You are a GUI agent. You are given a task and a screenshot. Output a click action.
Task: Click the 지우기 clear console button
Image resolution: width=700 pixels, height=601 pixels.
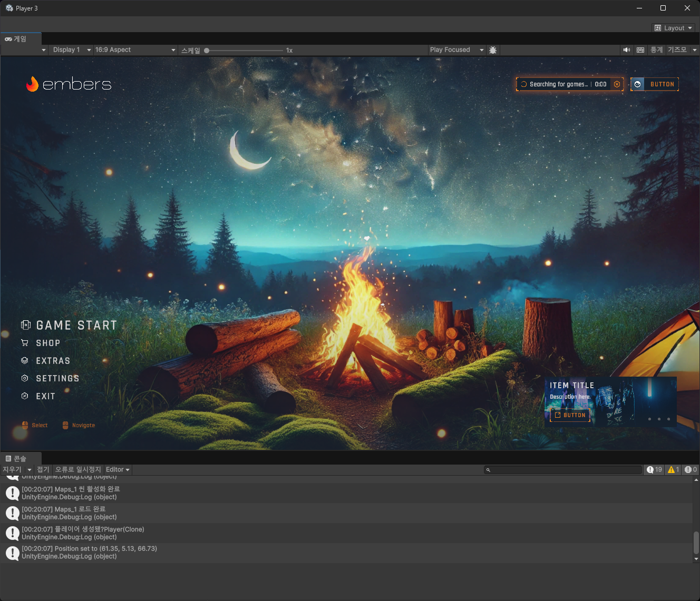[x=12, y=470]
